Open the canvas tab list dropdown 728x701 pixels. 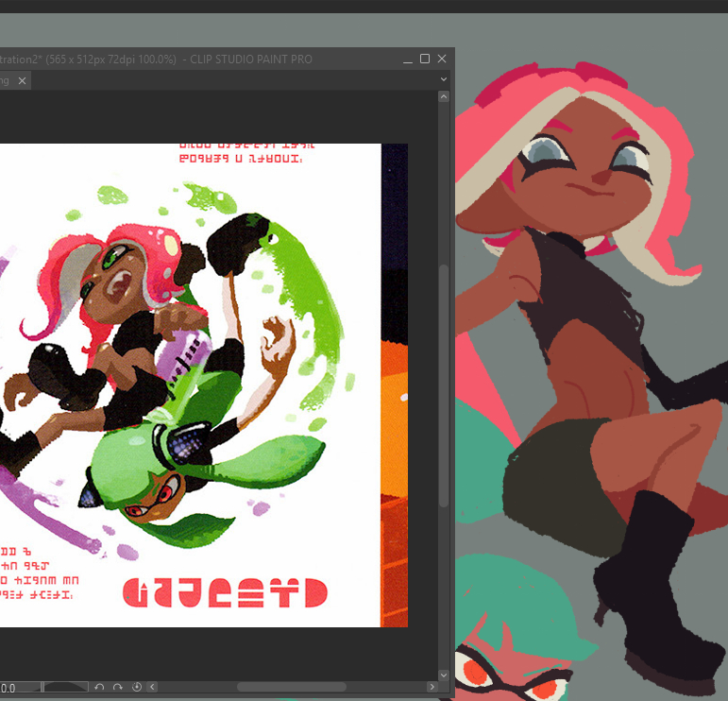pyautogui.click(x=443, y=80)
